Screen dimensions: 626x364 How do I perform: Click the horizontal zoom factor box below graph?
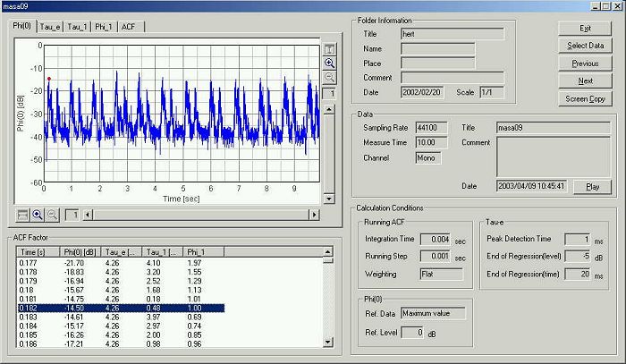(72, 215)
